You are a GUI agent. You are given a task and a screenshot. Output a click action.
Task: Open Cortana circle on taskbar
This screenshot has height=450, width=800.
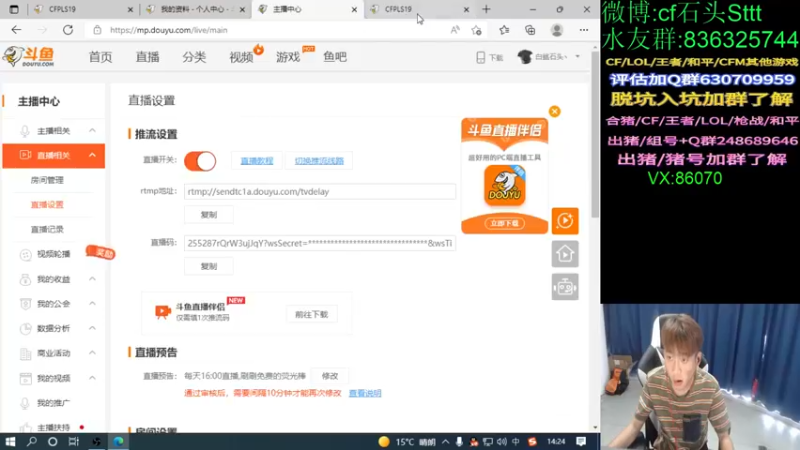[x=53, y=441]
